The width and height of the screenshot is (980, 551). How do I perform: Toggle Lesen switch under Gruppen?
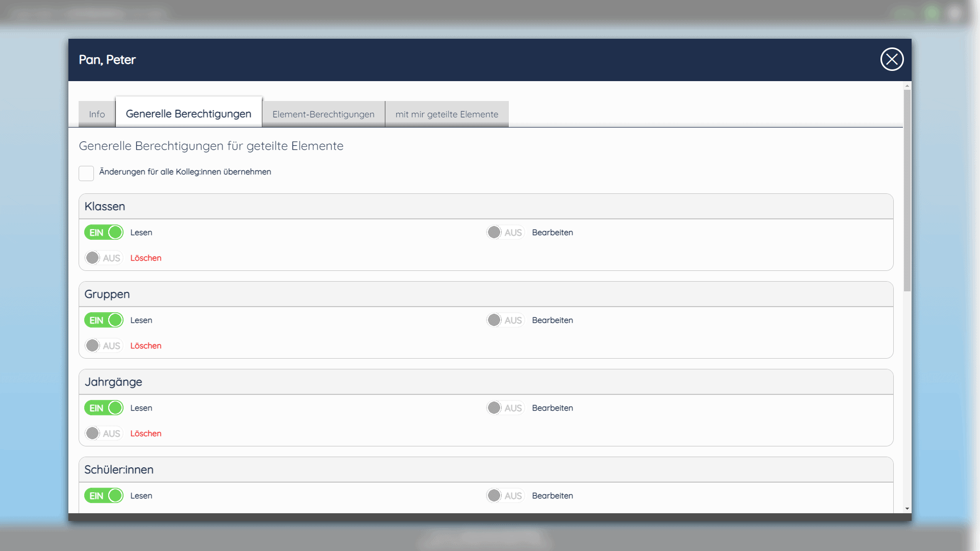point(104,320)
